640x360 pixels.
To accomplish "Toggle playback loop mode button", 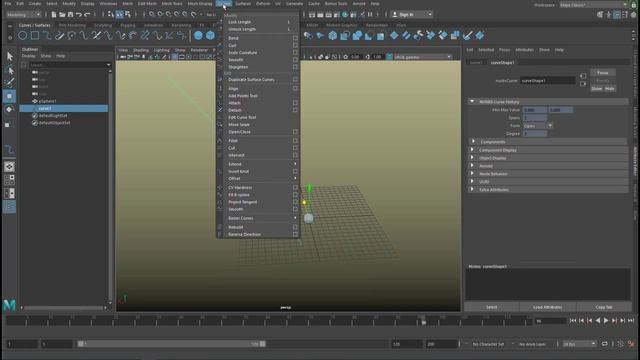I will [604, 344].
